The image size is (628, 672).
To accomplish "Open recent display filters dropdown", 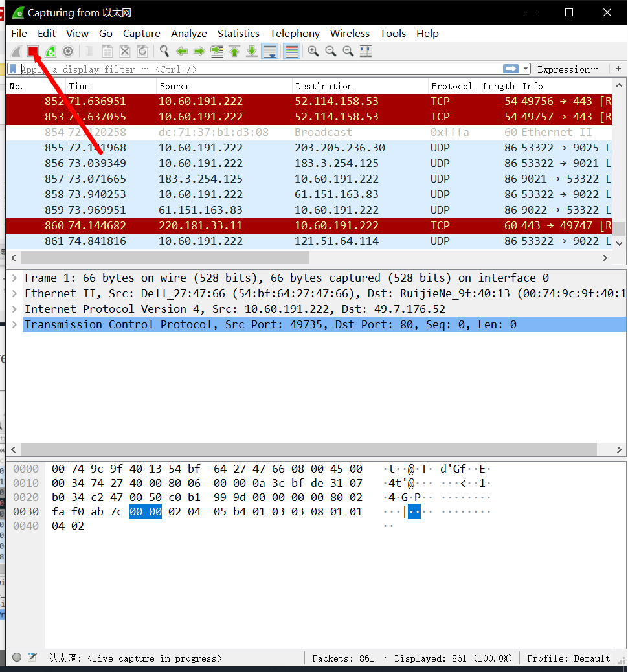I will tap(526, 69).
